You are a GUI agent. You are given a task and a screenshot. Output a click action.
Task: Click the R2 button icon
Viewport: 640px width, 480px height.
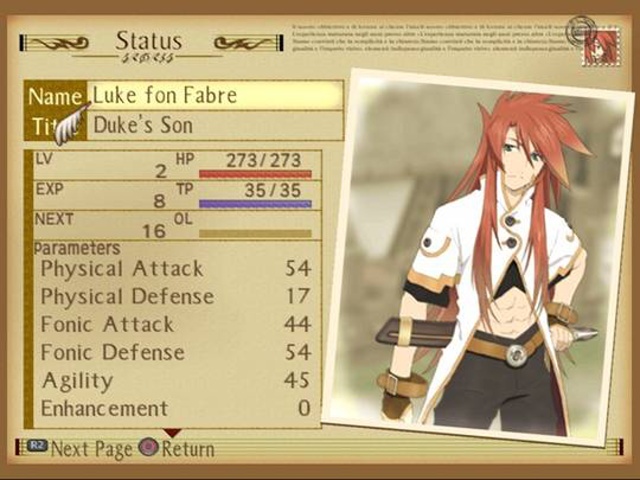click(37, 446)
